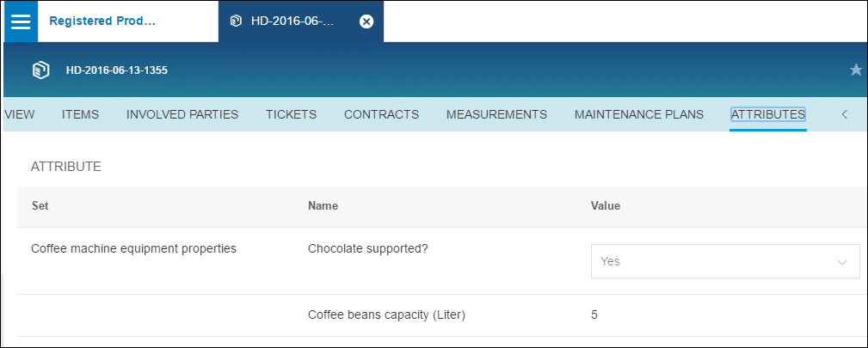Mark record as favorite with star icon

click(856, 70)
